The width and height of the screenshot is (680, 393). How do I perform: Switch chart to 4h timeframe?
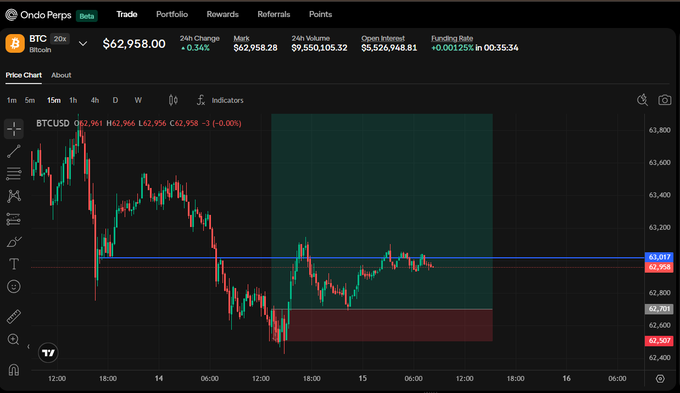95,100
